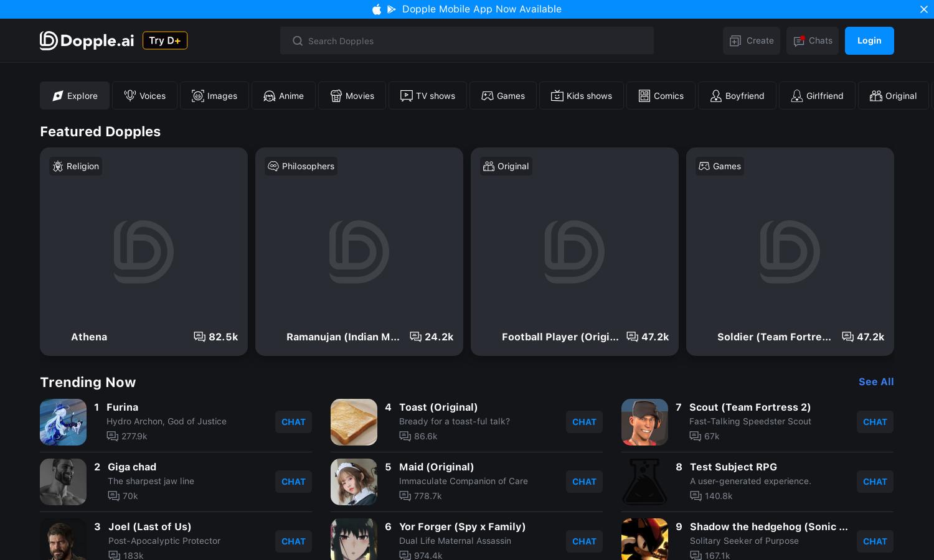Click the Test Subject RPG flask icon
The width and height of the screenshot is (934, 560).
pos(644,482)
